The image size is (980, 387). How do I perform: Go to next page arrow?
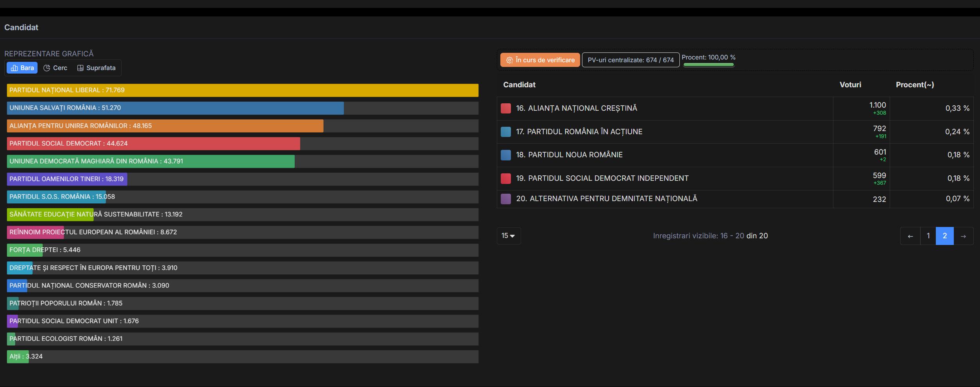pos(963,236)
